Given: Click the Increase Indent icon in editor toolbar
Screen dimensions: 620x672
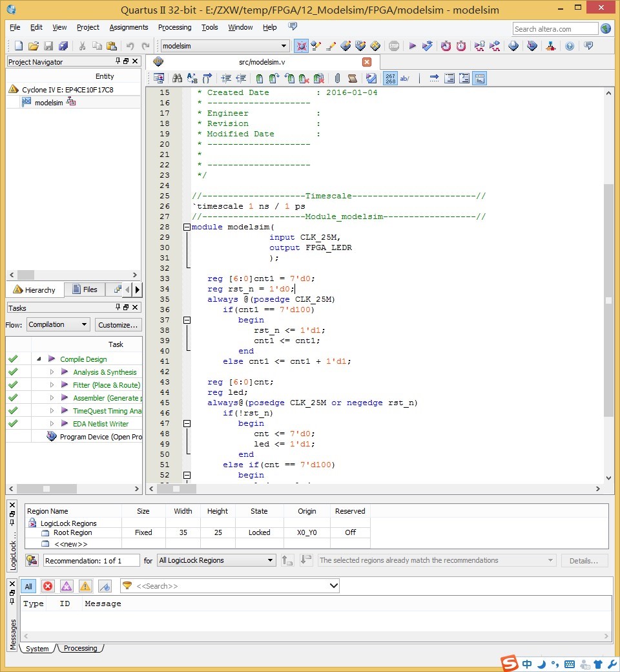Looking at the screenshot, I should [225, 78].
